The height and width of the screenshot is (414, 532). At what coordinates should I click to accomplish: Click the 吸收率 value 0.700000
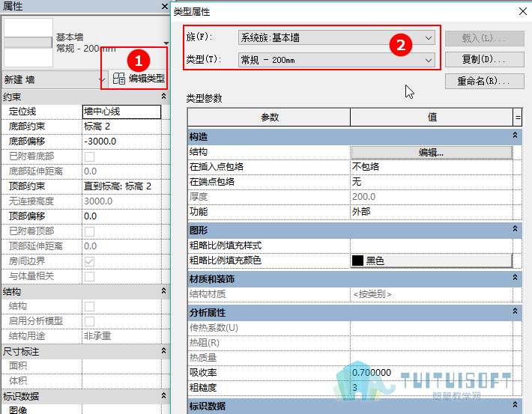point(432,373)
